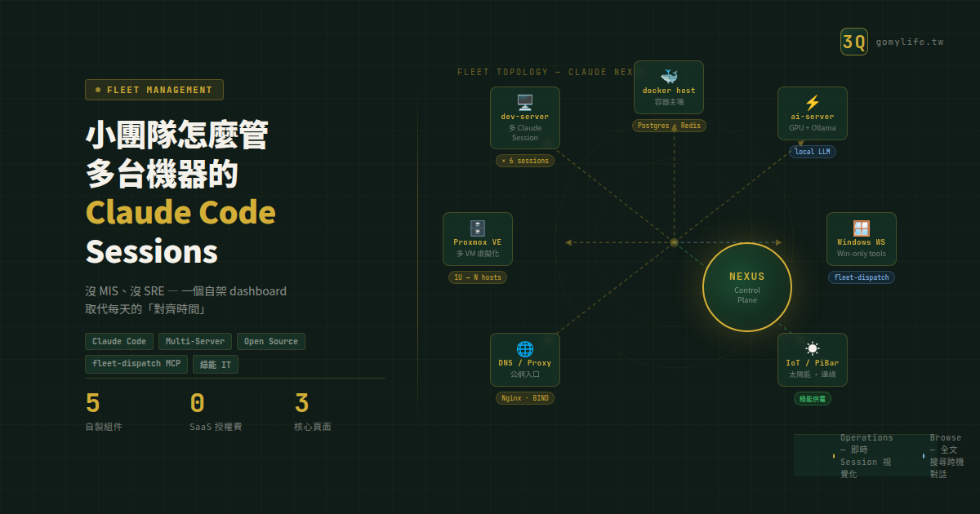Click the '太陽能 · 邊緣' subtitle
Screen dimensions: 980x514
click(813, 374)
